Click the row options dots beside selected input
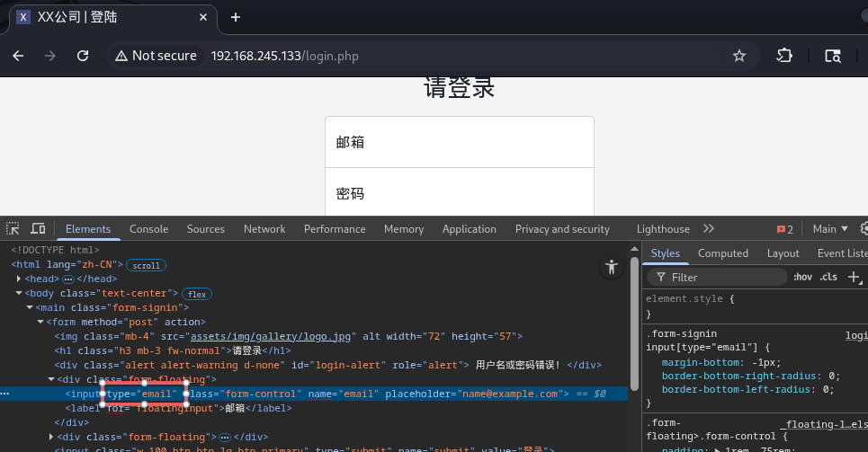 (4, 394)
